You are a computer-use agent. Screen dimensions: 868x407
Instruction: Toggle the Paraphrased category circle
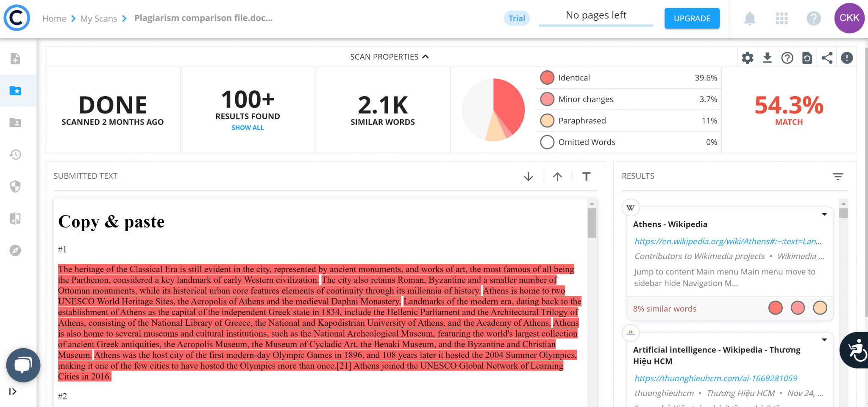point(547,120)
